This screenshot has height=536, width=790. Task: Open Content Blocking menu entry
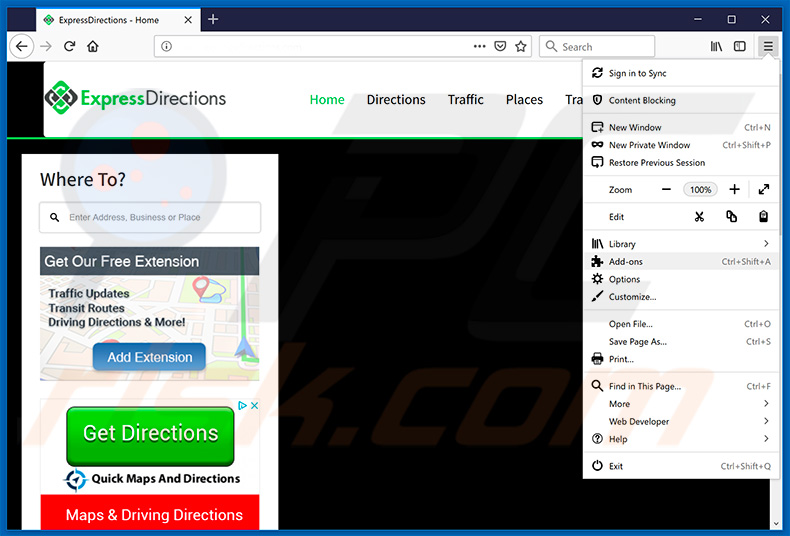(x=681, y=100)
